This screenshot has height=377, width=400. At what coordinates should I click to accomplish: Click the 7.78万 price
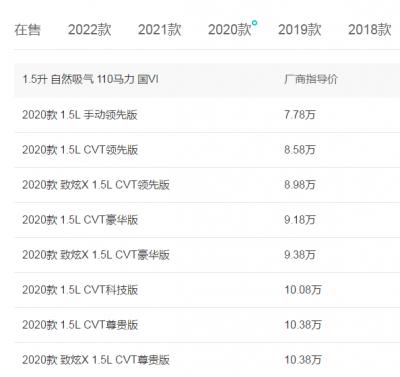point(300,115)
